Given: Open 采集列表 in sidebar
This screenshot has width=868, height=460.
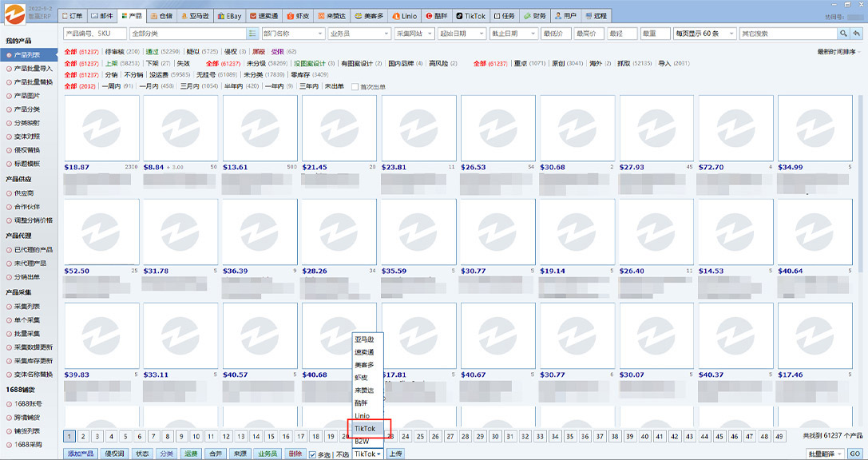Looking at the screenshot, I should click(x=26, y=307).
